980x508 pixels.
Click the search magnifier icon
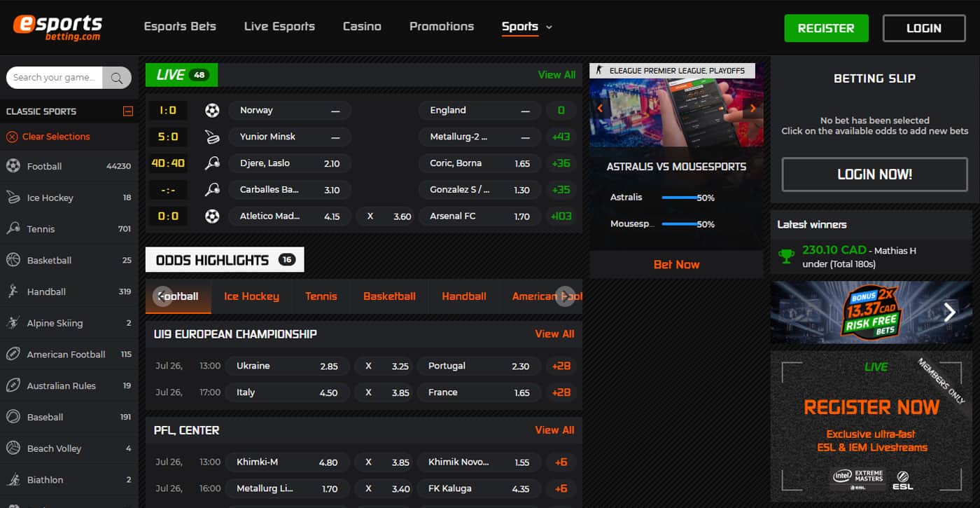click(117, 78)
